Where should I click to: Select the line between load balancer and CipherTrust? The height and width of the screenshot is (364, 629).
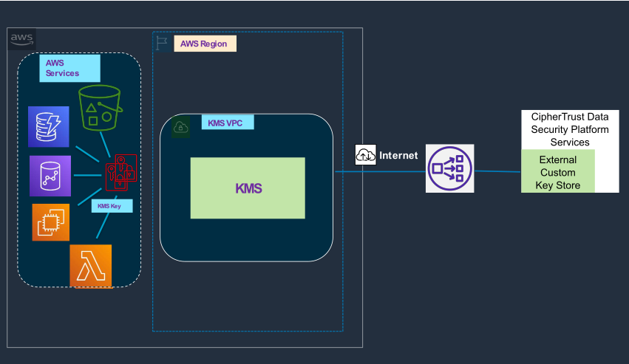[x=497, y=172]
